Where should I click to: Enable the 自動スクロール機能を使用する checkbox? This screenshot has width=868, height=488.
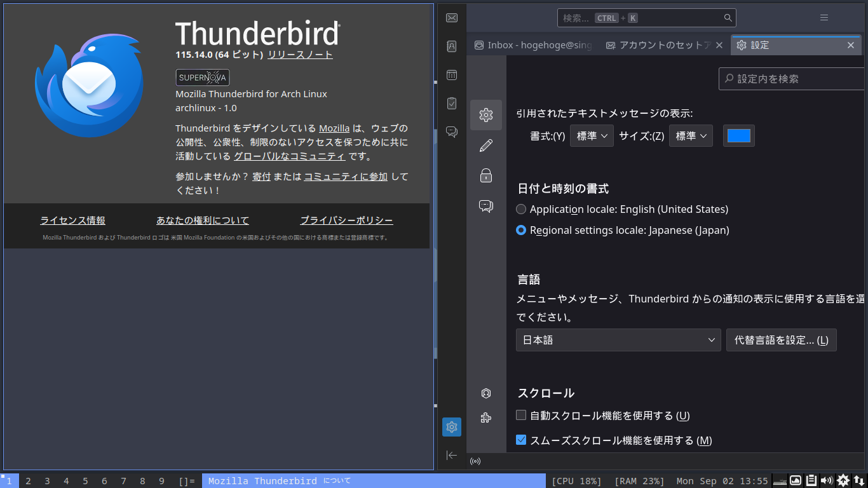pyautogui.click(x=521, y=416)
